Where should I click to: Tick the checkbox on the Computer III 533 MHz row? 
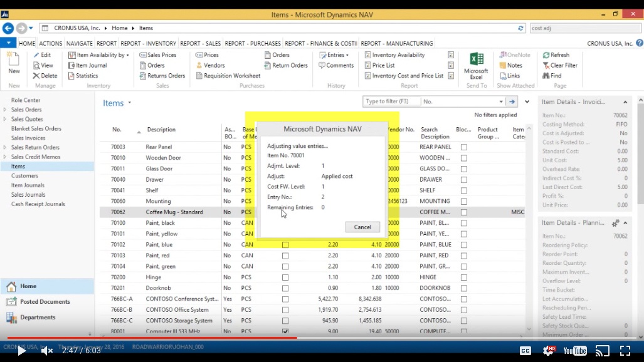pyautogui.click(x=285, y=332)
